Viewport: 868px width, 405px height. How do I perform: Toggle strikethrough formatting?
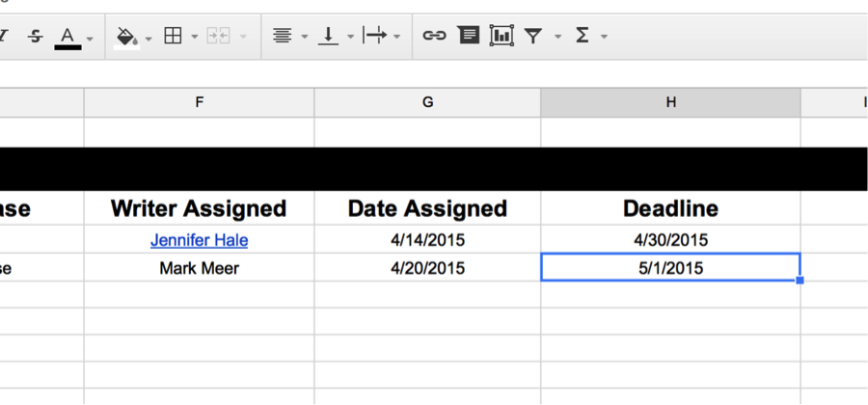coord(36,37)
